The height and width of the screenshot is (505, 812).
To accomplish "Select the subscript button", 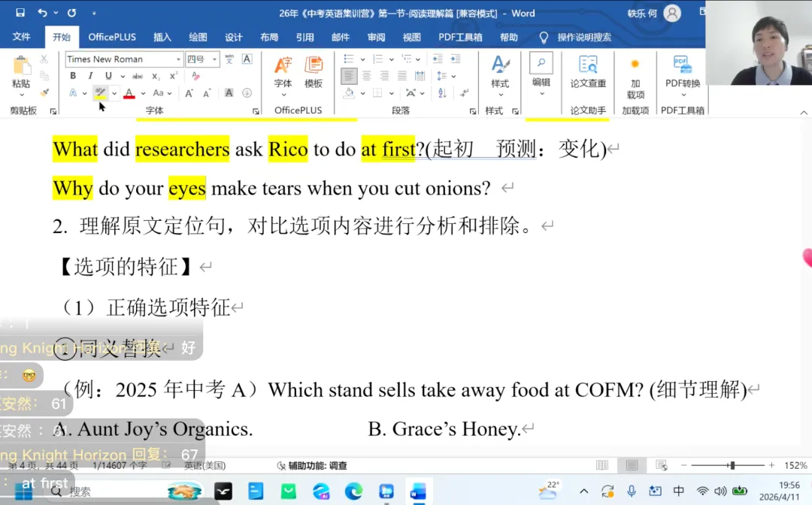I will tap(156, 75).
